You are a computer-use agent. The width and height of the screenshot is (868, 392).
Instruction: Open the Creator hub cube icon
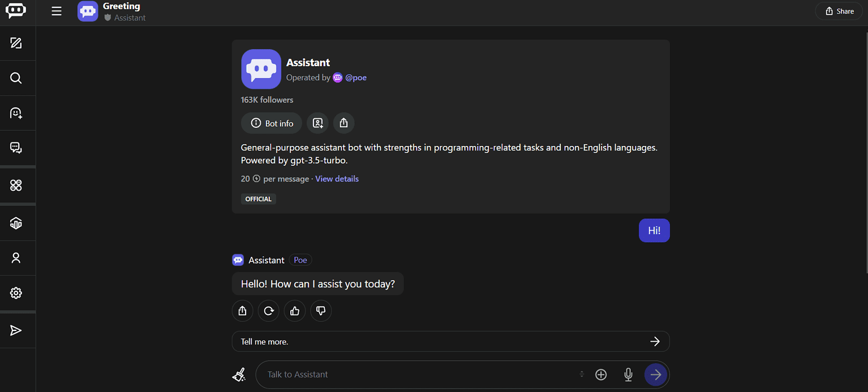(x=15, y=223)
